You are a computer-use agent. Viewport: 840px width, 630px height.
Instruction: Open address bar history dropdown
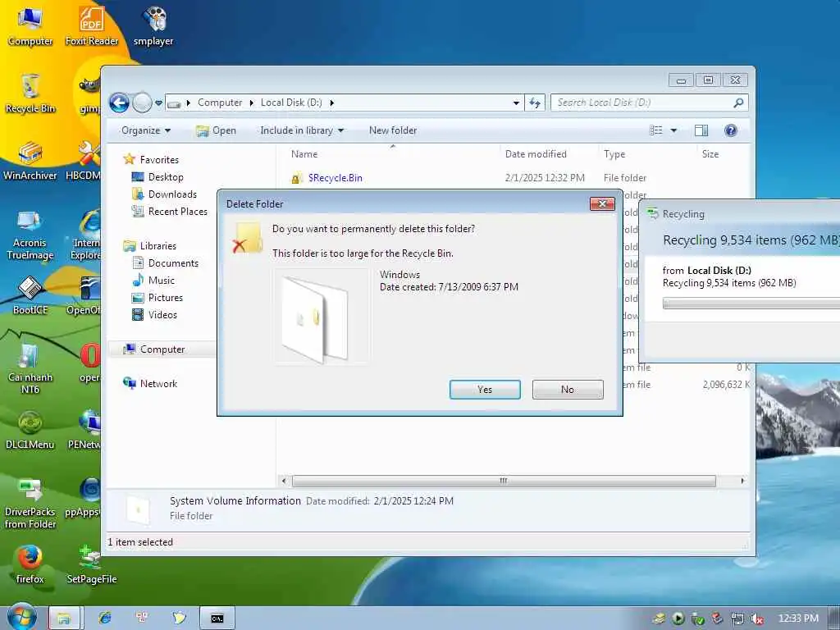tap(515, 103)
